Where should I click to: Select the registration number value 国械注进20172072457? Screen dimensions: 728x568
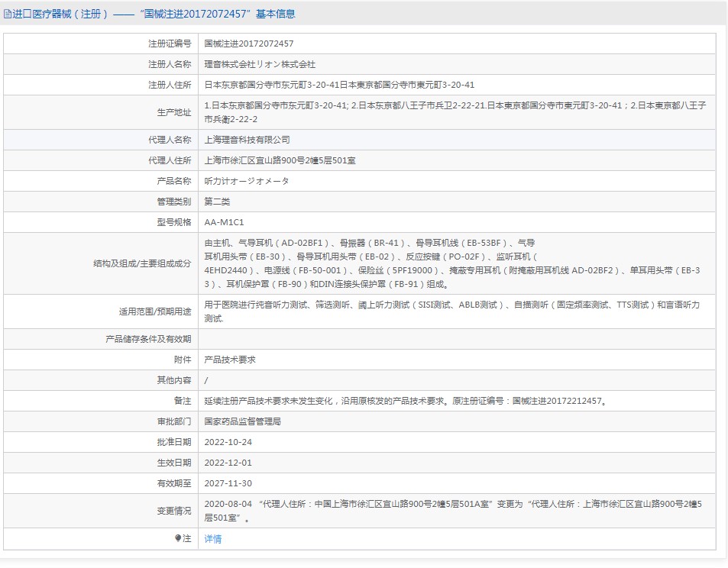pos(249,44)
